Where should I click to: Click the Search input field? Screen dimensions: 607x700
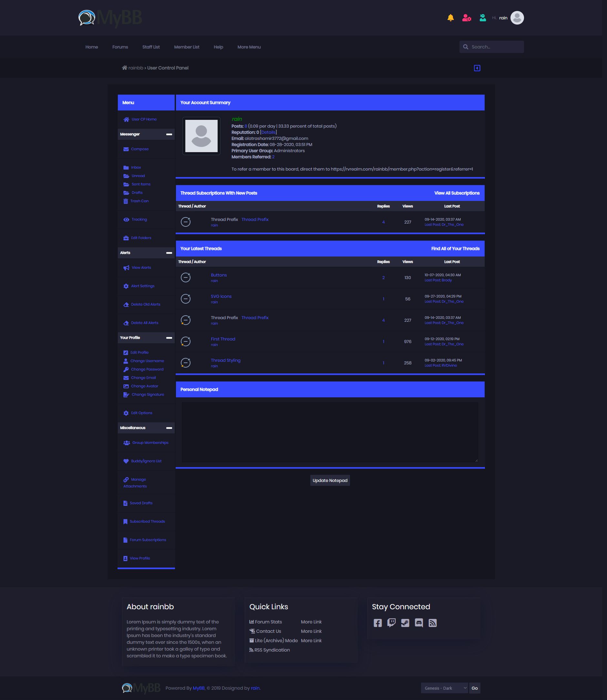pyautogui.click(x=491, y=47)
